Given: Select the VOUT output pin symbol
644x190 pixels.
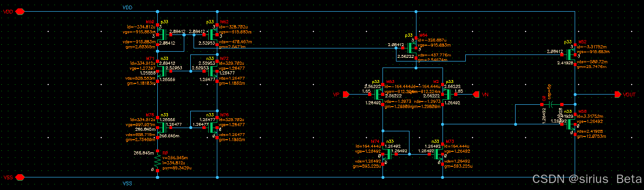Looking at the screenshot, I should [618, 95].
